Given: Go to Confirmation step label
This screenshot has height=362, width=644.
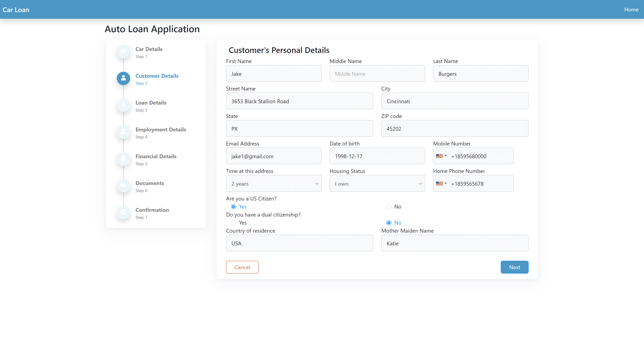Looking at the screenshot, I should coord(152,210).
